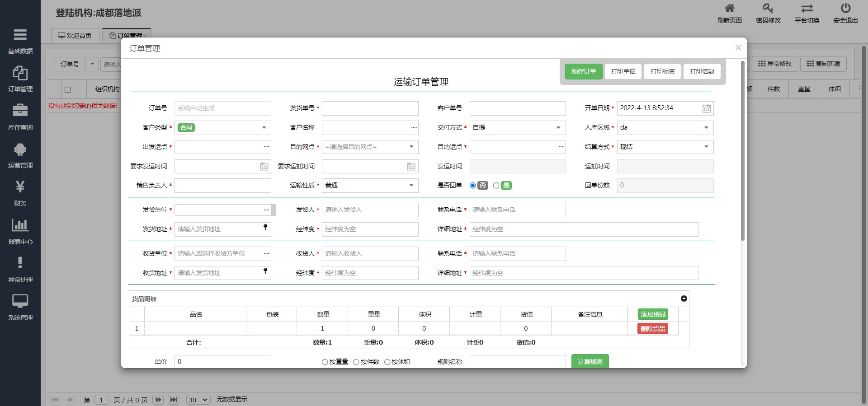Viewport: 868px width, 406px height.
Task: Open 密码修改 key icon
Action: (768, 9)
